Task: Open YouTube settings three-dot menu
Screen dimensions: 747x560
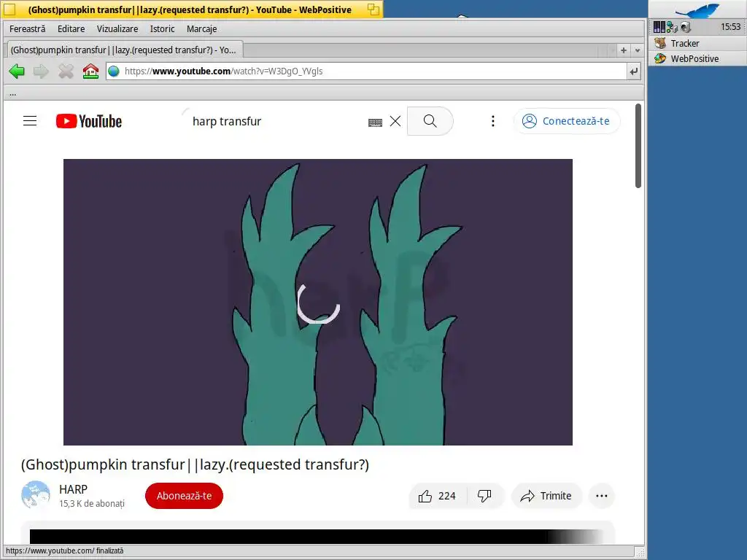Action: tap(493, 121)
